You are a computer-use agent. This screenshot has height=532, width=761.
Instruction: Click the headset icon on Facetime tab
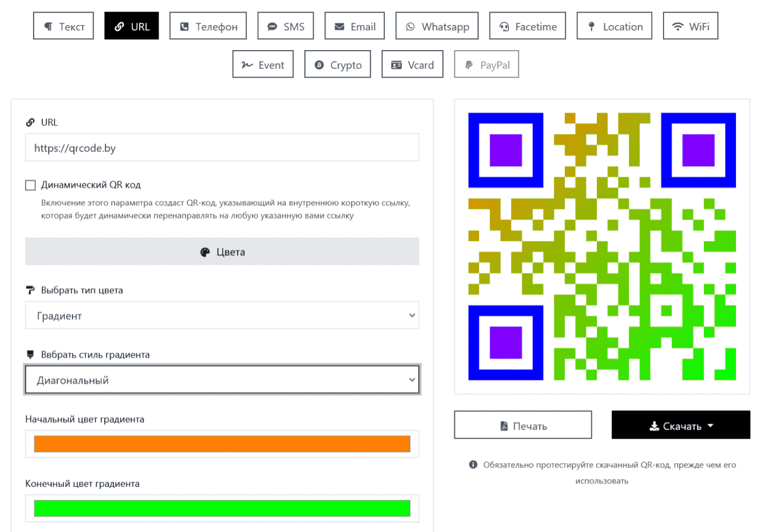(504, 27)
